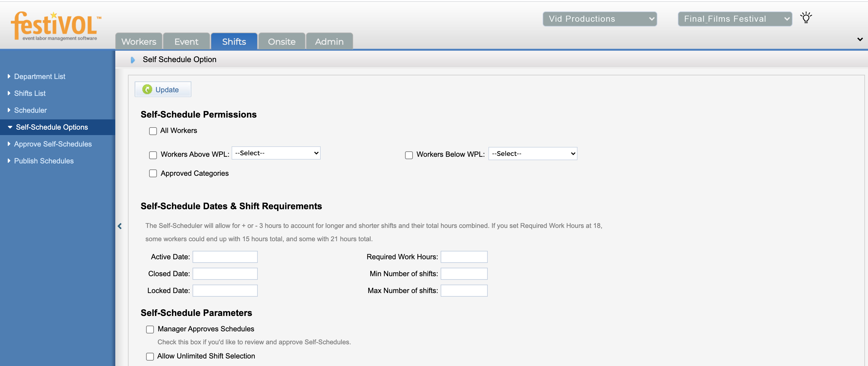Click the green Update refresh icon
This screenshot has width=868, height=366.
coord(147,90)
